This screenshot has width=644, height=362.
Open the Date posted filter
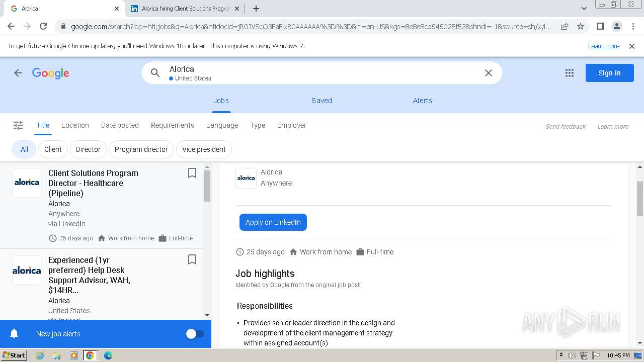click(x=120, y=125)
